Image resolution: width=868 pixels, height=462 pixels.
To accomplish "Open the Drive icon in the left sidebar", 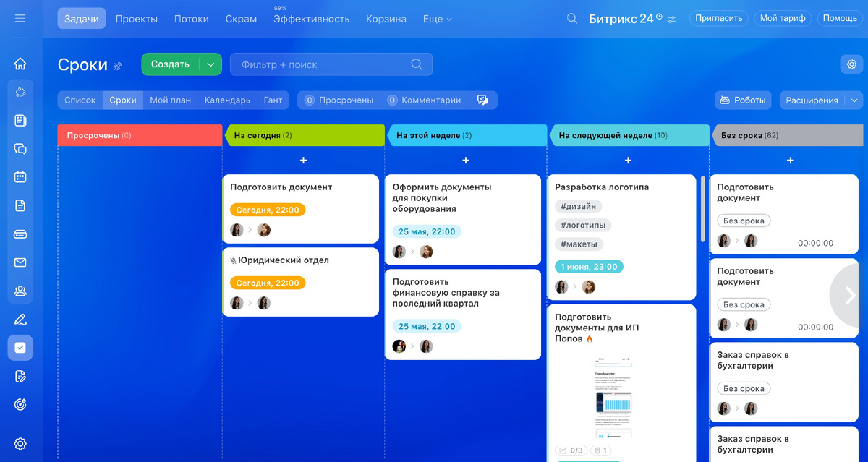I will pos(20,234).
